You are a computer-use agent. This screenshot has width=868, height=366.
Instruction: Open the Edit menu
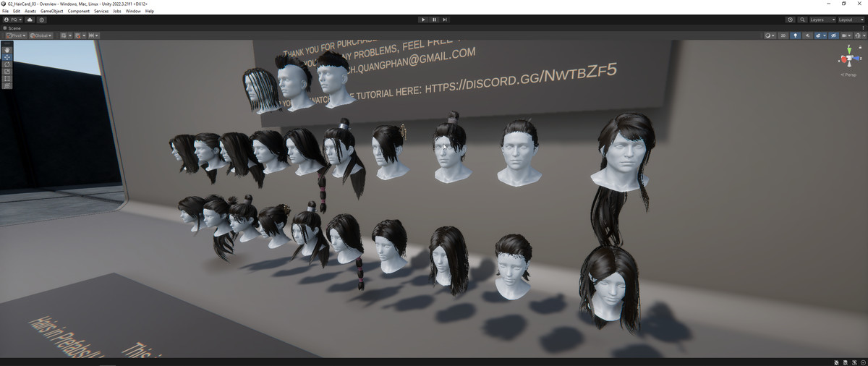[16, 12]
